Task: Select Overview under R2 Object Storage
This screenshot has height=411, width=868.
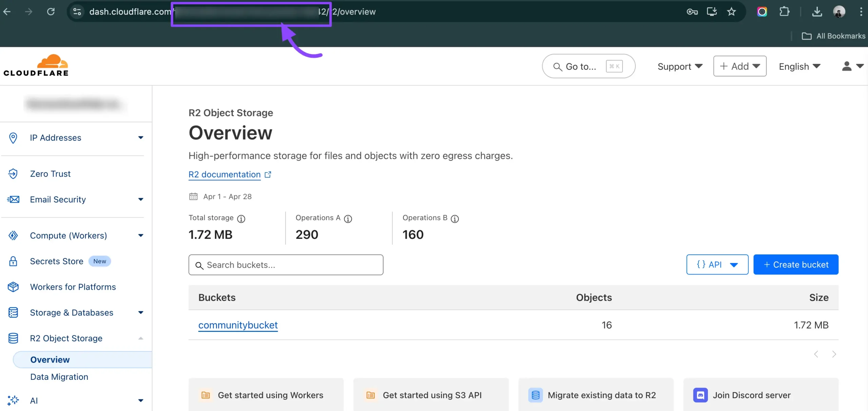Action: tap(82, 359)
